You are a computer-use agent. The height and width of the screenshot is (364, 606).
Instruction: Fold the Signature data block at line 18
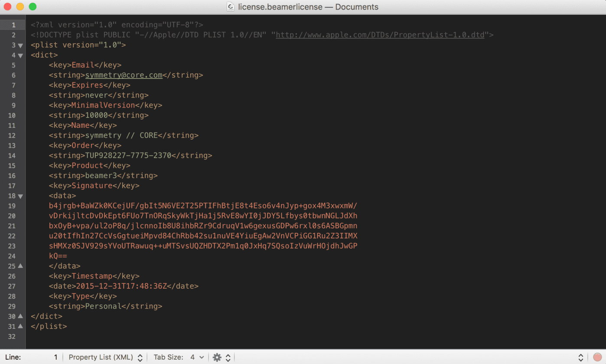point(20,195)
